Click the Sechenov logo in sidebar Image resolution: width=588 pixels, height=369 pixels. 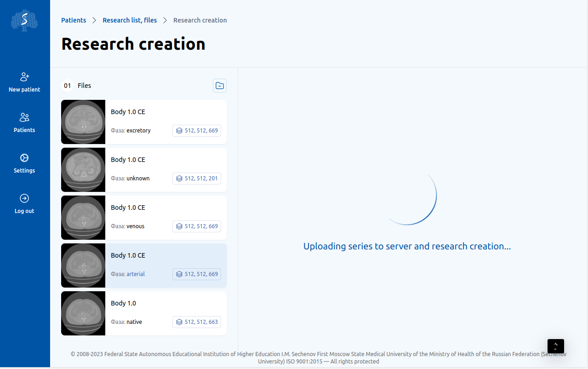point(24,20)
